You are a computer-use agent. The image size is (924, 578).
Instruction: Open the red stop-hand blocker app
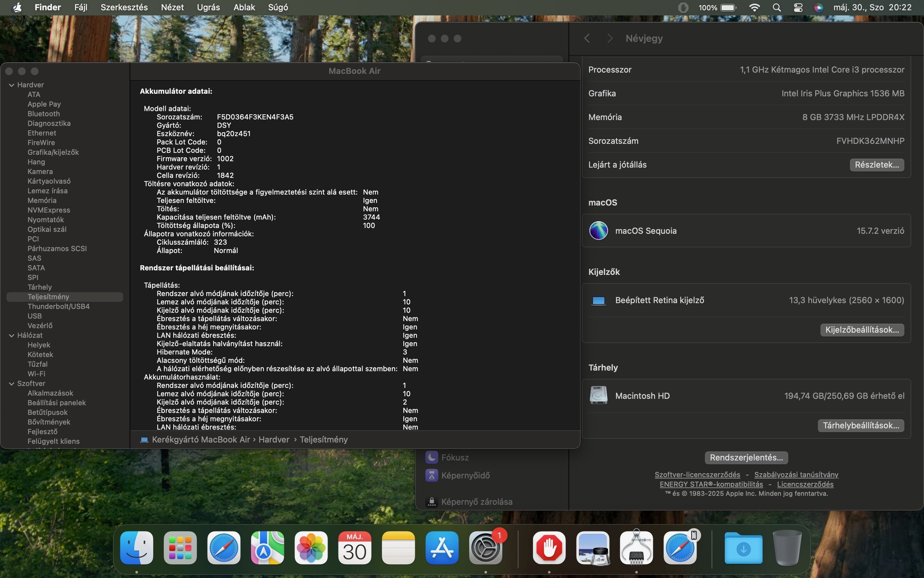pyautogui.click(x=549, y=547)
